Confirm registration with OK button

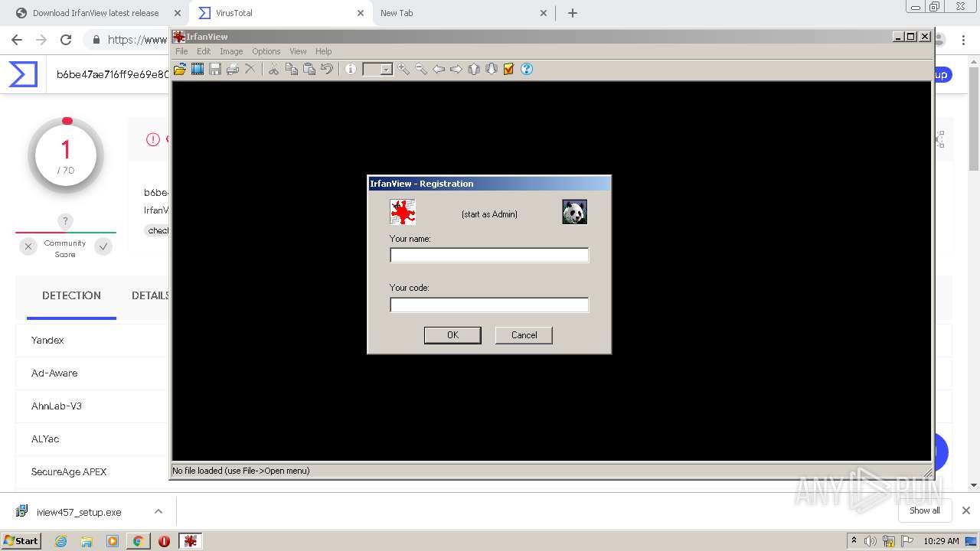(452, 335)
